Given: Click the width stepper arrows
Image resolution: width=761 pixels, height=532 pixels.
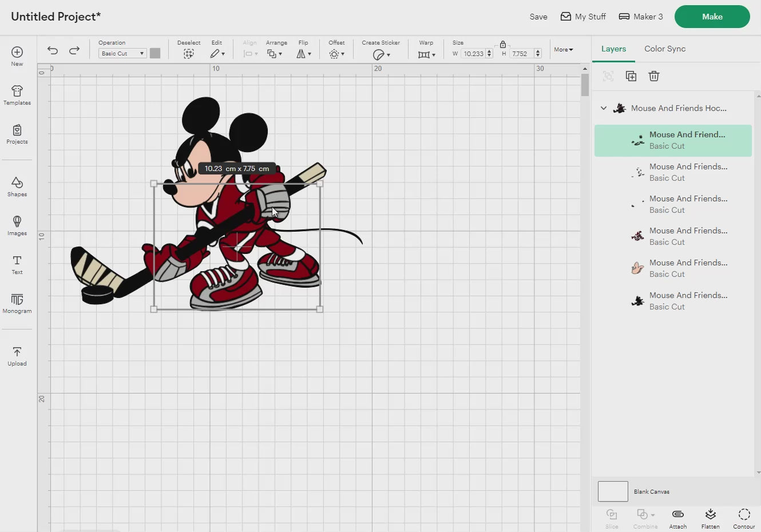Looking at the screenshot, I should [x=489, y=54].
